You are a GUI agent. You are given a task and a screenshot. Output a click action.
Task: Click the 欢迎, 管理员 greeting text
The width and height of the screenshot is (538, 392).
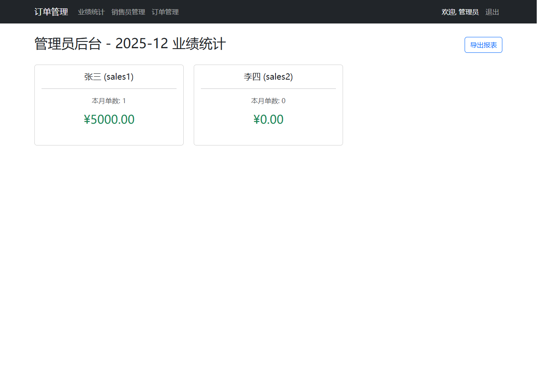click(460, 12)
